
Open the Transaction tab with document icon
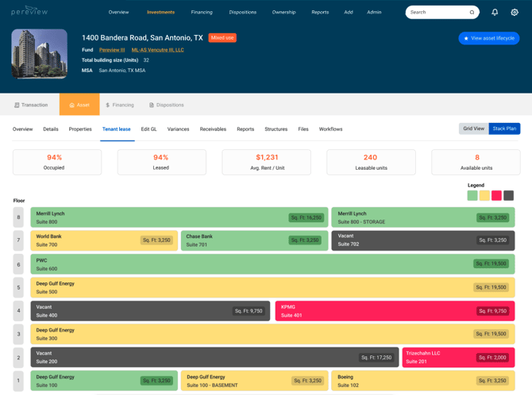[31, 105]
